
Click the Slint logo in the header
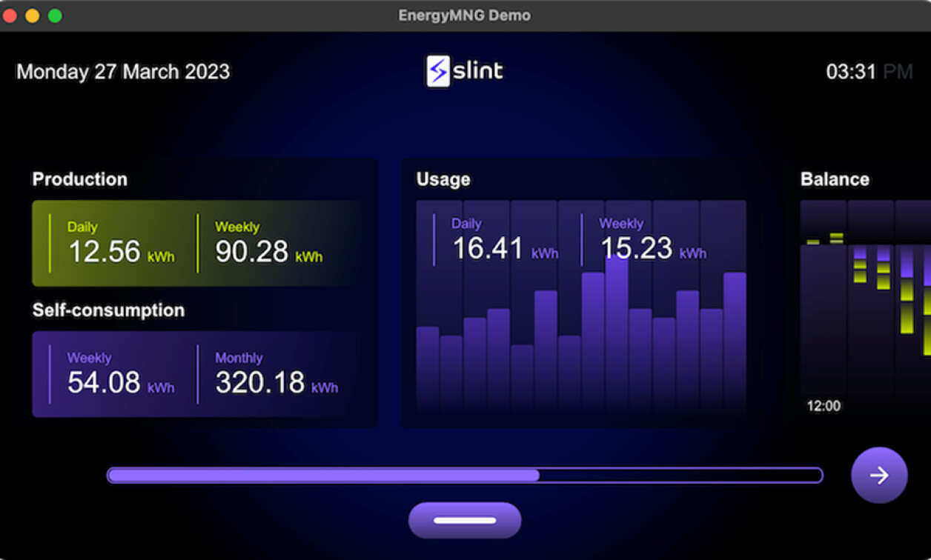(463, 71)
